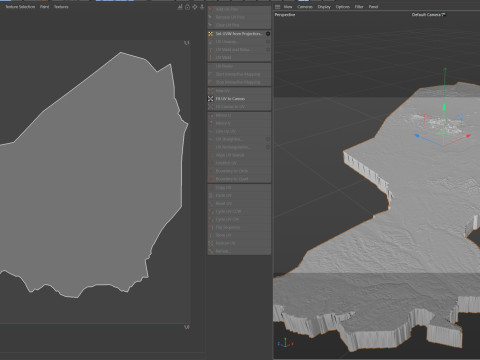Screen dimensions: 480x360
Task: Click the Mirror U icon
Action: [210, 115]
